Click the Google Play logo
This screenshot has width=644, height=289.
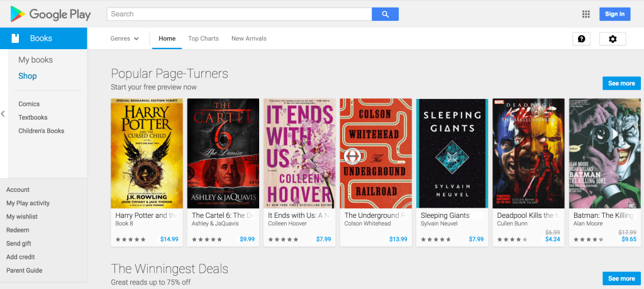[50, 14]
